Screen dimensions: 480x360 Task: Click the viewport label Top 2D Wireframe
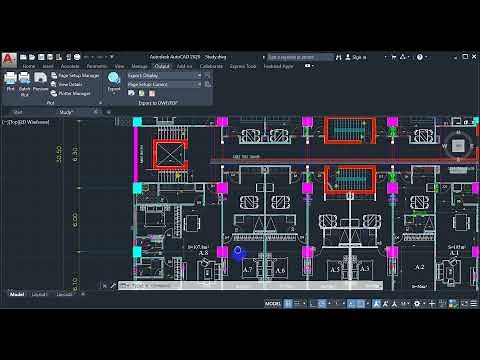[x=26, y=122]
